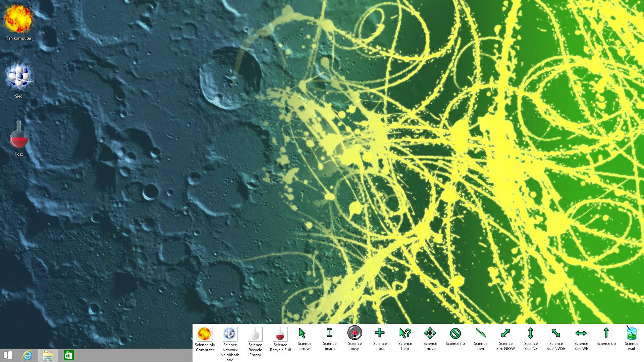Screen dimensions: 644x362
Task: Open File Explorer from the taskbar
Action: 48,355
